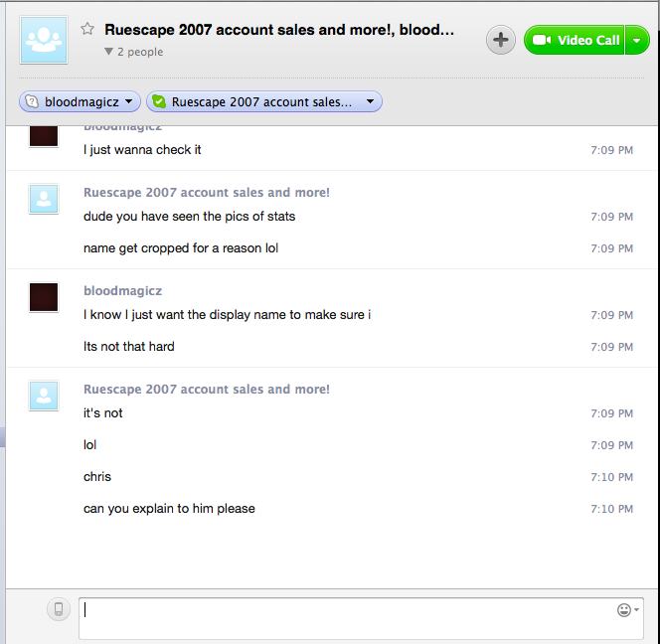Click sender name Ruescape above "it's not"
This screenshot has width=660, height=644.
(x=207, y=390)
